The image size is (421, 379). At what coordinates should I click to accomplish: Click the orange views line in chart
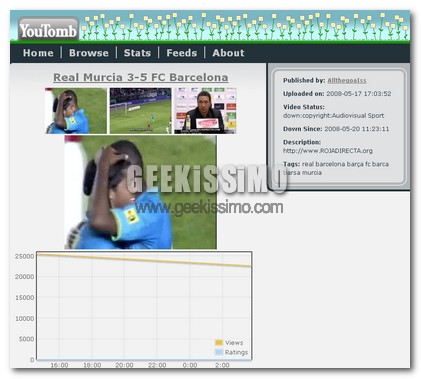(144, 260)
